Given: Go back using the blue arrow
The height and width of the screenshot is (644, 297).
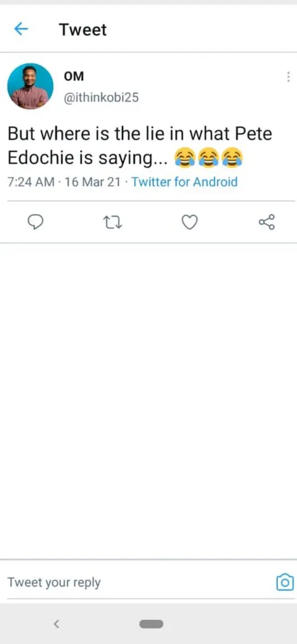Looking at the screenshot, I should (x=21, y=30).
